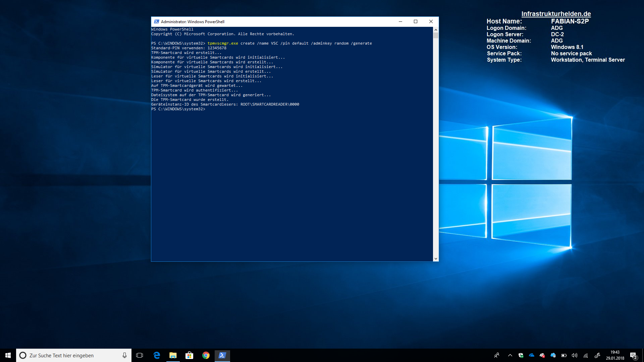
Task: Click the 'No service pack' desktop text
Action: (x=572, y=53)
